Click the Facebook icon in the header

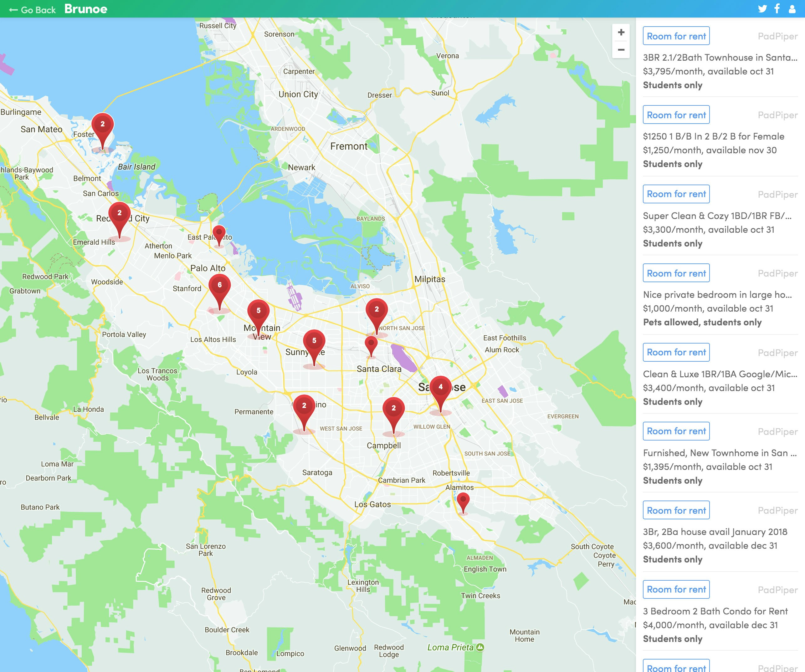pos(777,8)
